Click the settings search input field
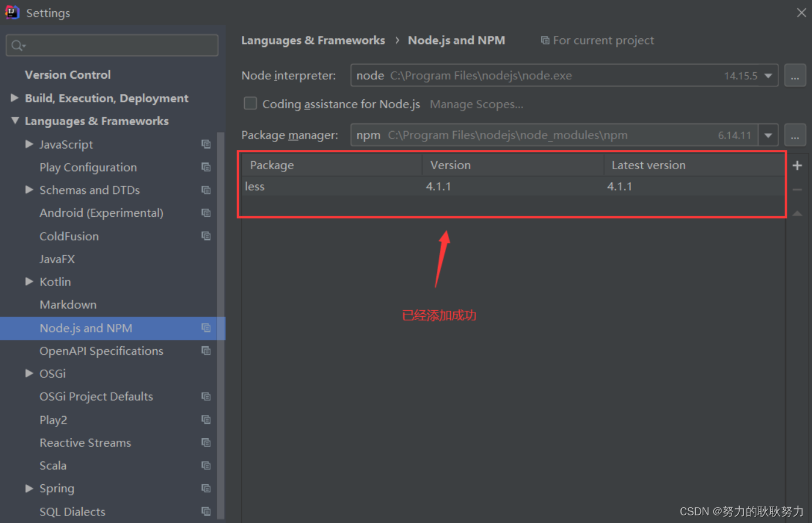The width and height of the screenshot is (812, 523). [112, 45]
